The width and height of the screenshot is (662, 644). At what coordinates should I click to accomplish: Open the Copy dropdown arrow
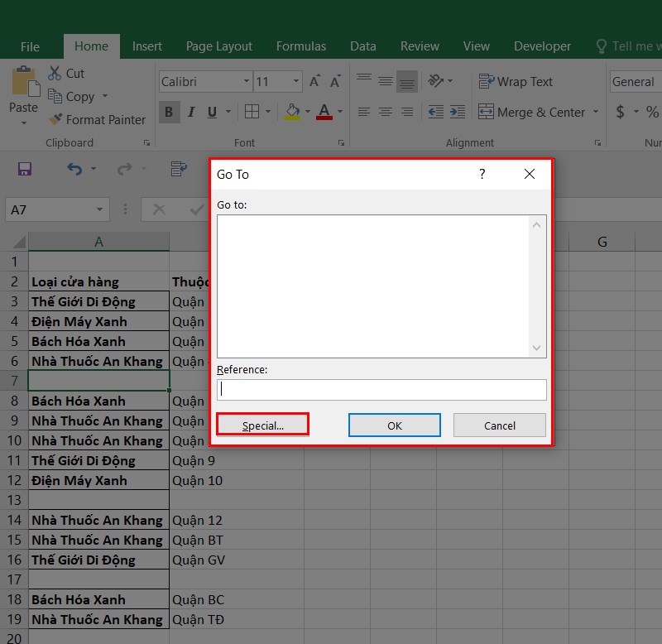[105, 96]
